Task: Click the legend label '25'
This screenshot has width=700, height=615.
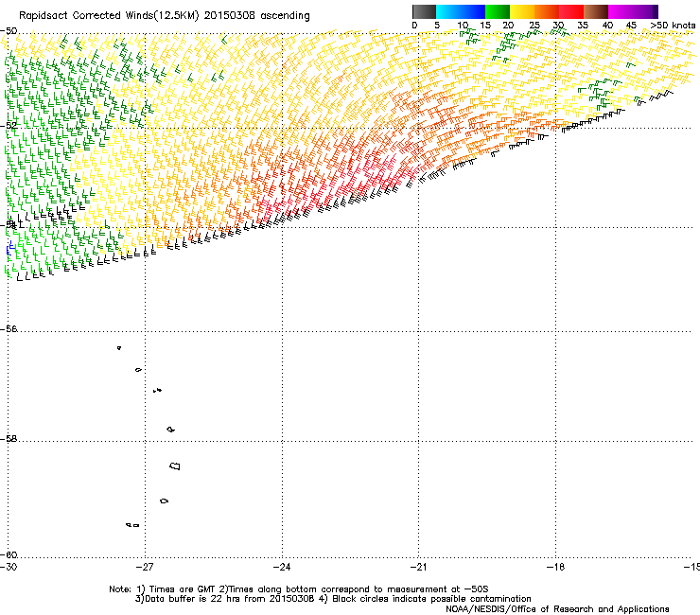Action: [x=534, y=26]
